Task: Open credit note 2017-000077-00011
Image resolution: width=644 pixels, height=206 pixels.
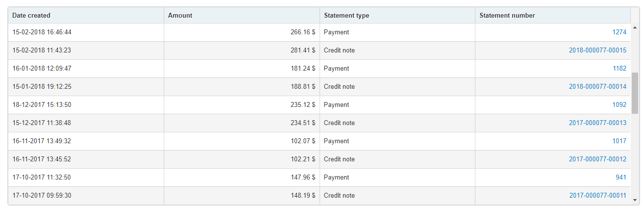Action: pyautogui.click(x=597, y=196)
